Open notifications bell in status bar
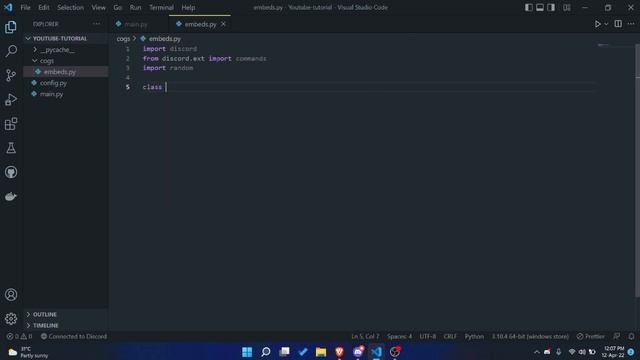The image size is (640, 360). click(x=631, y=336)
